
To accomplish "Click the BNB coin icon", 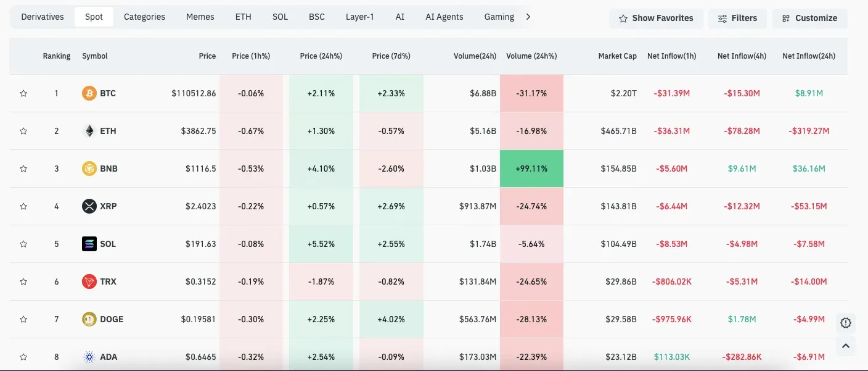I will pyautogui.click(x=89, y=169).
